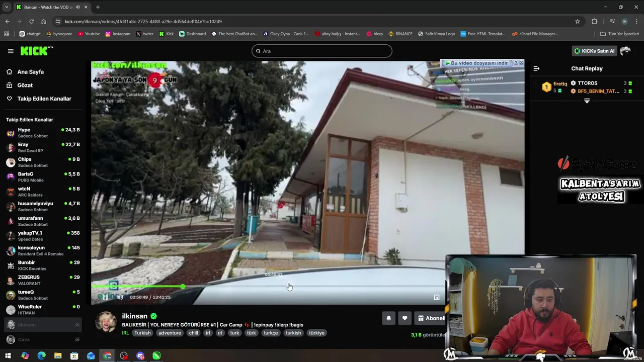Open chatgpt bookmark
644x362 pixels.
(x=30, y=34)
